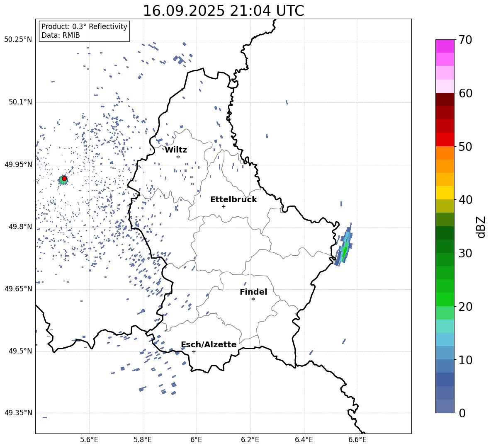Click the 50 tick on the colorbar
The height and width of the screenshot is (448, 491).
click(465, 146)
